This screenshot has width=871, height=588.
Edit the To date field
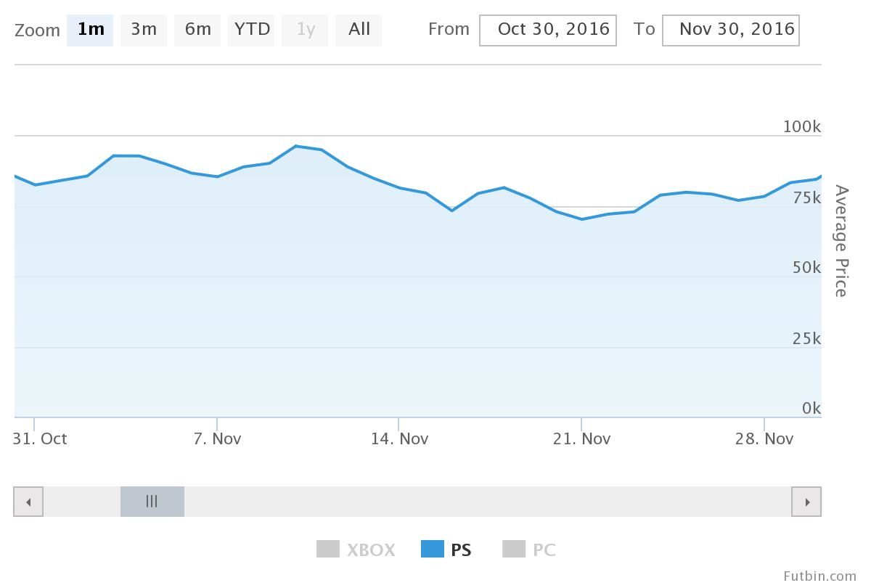(731, 30)
